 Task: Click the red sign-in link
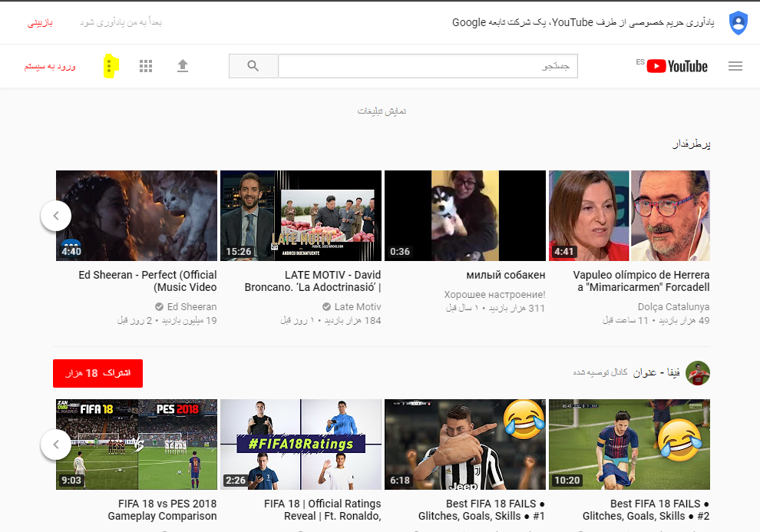(x=50, y=66)
